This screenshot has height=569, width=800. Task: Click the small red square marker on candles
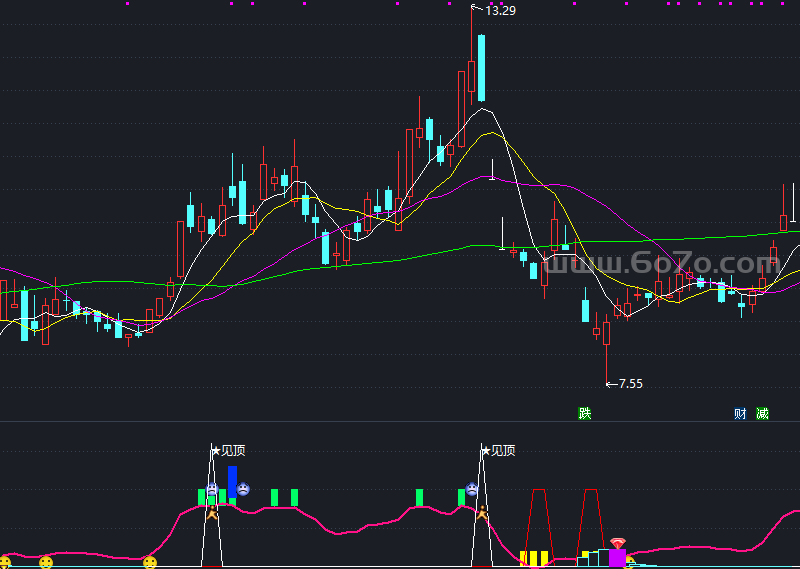click(689, 275)
